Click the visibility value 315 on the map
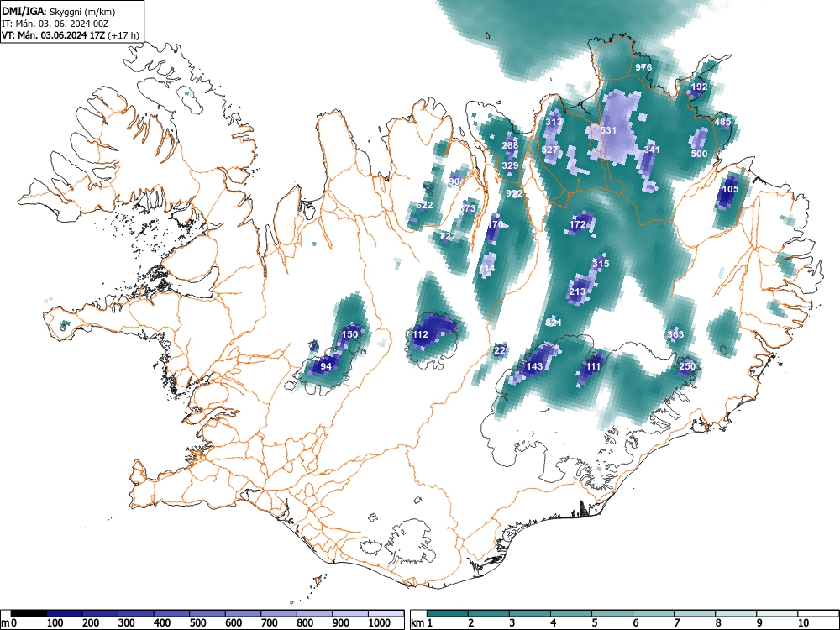 point(601,264)
